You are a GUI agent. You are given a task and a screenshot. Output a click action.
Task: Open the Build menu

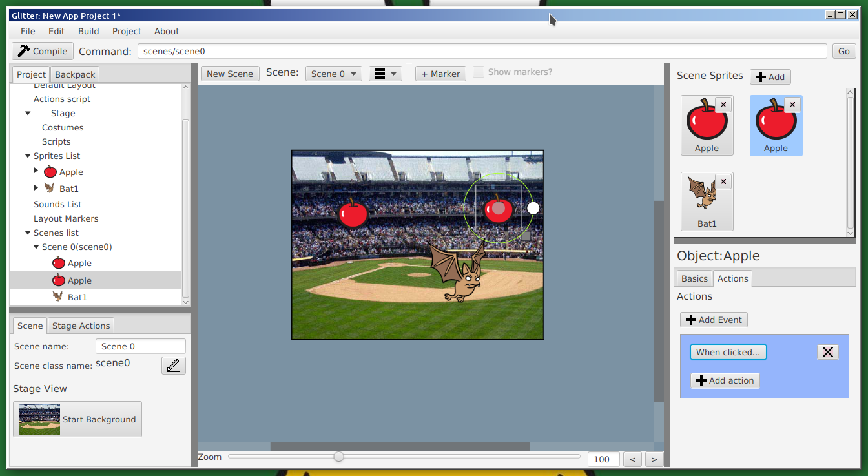(88, 31)
